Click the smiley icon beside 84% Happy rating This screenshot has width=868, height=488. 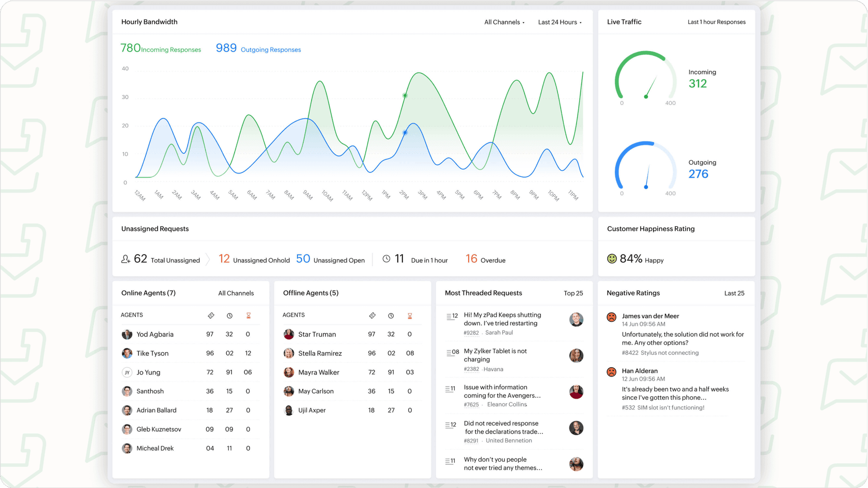(612, 259)
